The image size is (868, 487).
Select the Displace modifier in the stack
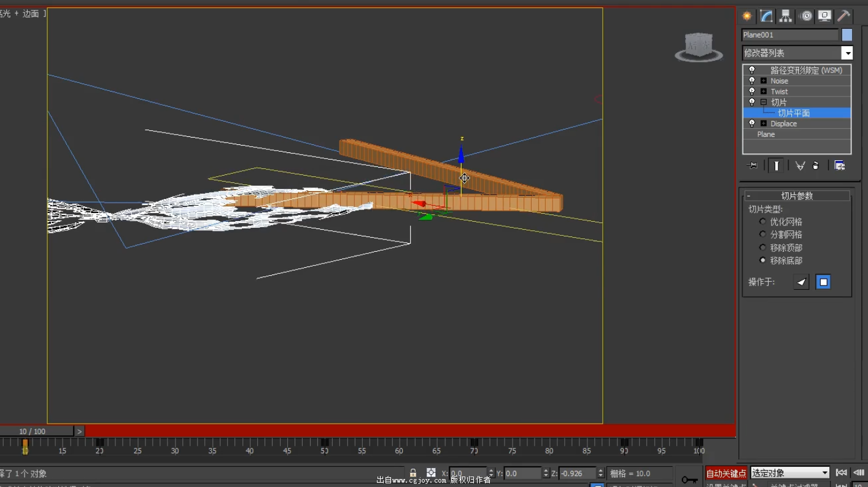(x=783, y=123)
